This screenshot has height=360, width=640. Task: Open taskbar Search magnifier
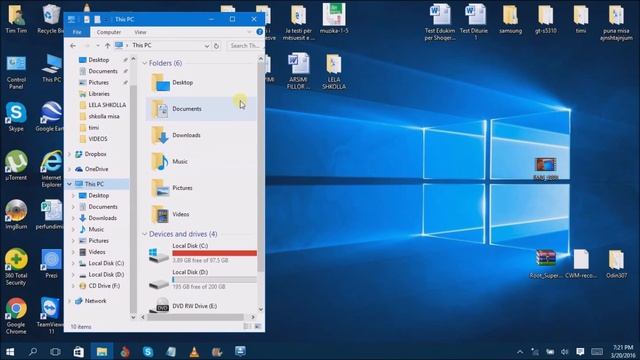tap(33, 351)
